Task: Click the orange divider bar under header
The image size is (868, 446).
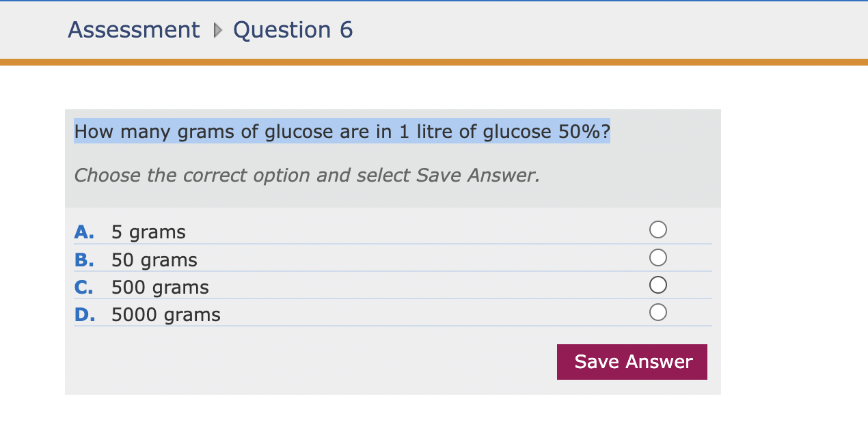Action: pyautogui.click(x=434, y=62)
